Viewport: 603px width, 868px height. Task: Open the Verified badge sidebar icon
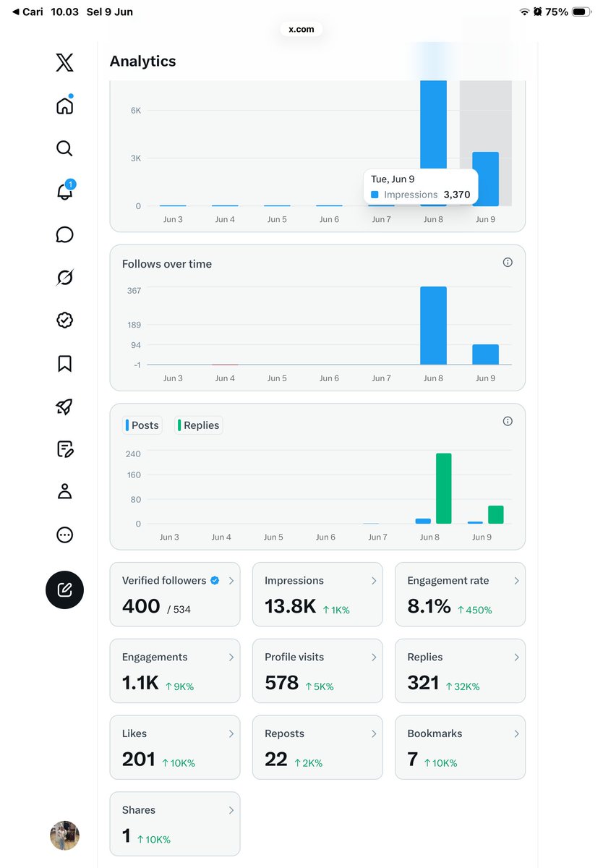tap(64, 320)
